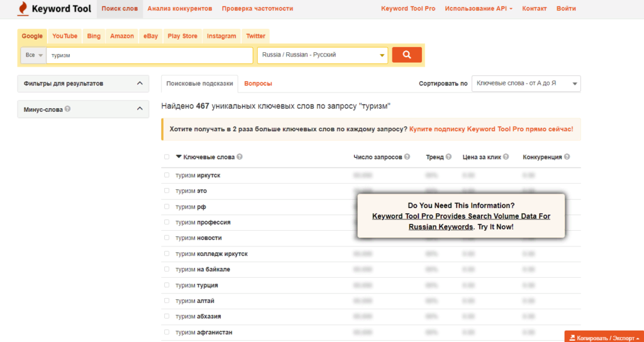Go to Поиск слов in top menu
The height and width of the screenshot is (342, 644).
119,9
